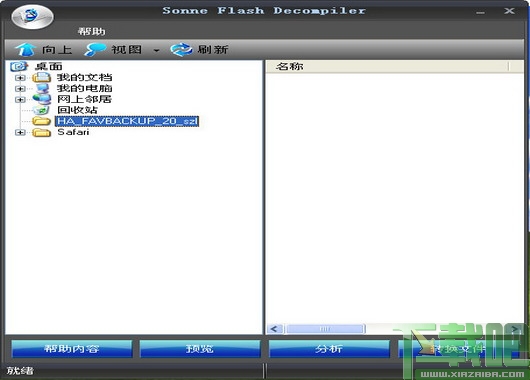This screenshot has height=380, width=530.
Task: Select the 桌面 desktop icon in tree
Action: pos(19,66)
